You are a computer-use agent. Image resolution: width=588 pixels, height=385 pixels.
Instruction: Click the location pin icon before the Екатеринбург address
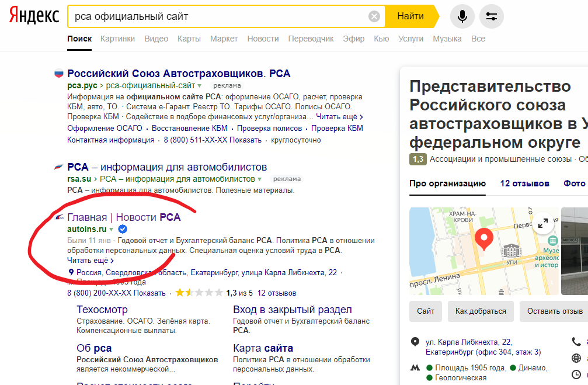[71, 271]
